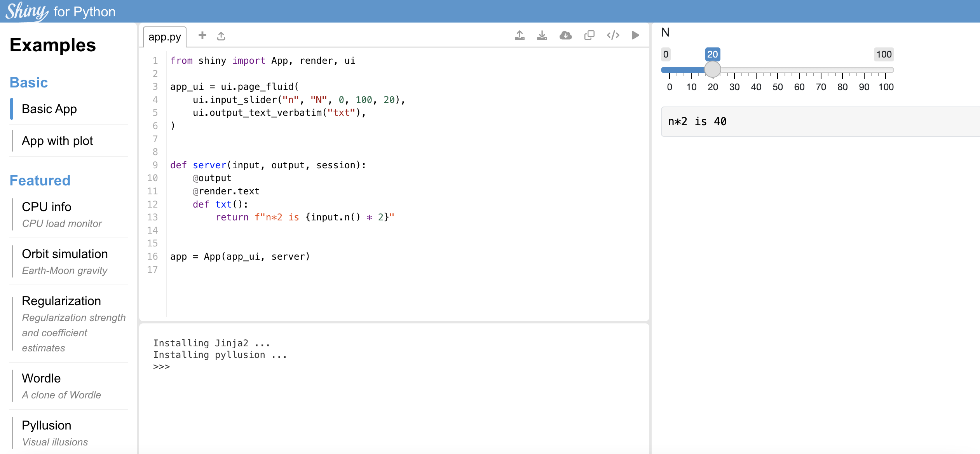Click the download files icon
980x454 pixels.
(542, 35)
